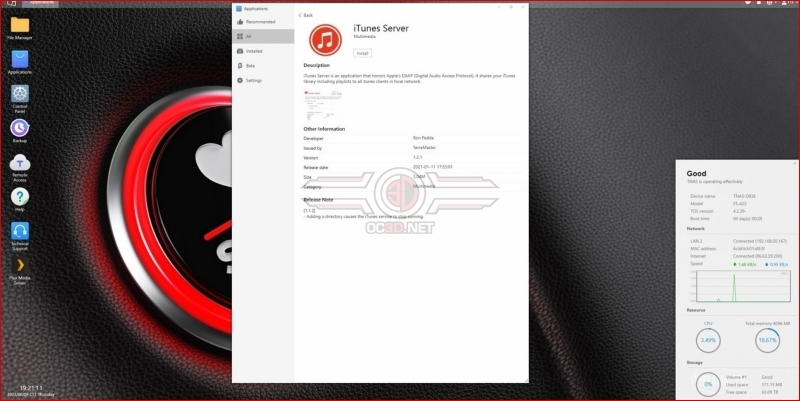Click the Applications taskbar tab
The image size is (800, 401).
(x=41, y=3)
